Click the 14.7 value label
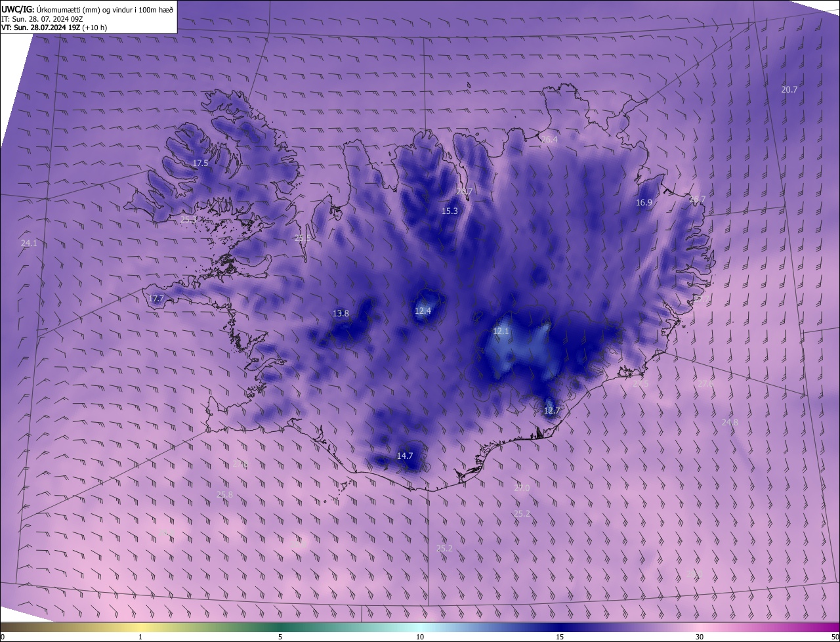This screenshot has height=642, width=840. pos(405,456)
